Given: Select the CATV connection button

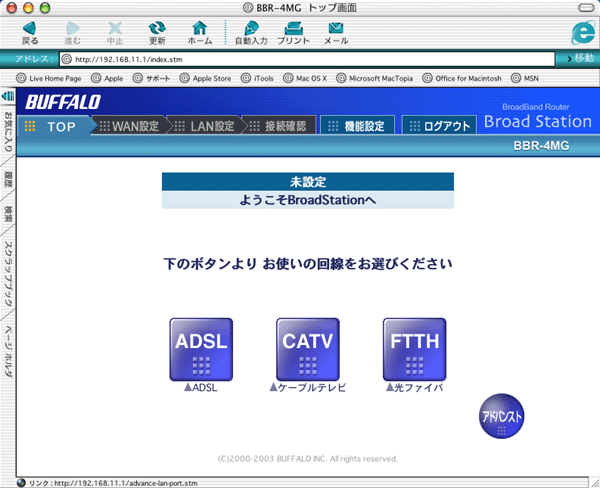Looking at the screenshot, I should tap(308, 349).
